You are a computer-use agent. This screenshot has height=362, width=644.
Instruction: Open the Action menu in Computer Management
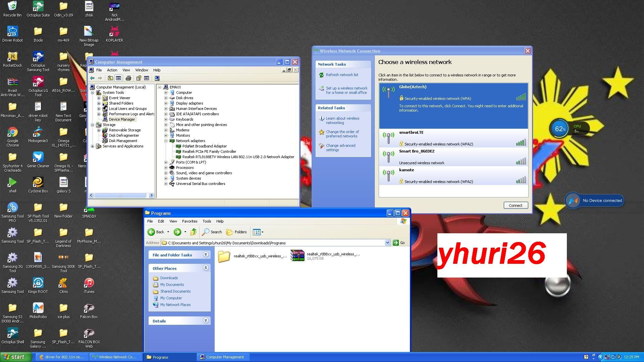click(x=112, y=70)
